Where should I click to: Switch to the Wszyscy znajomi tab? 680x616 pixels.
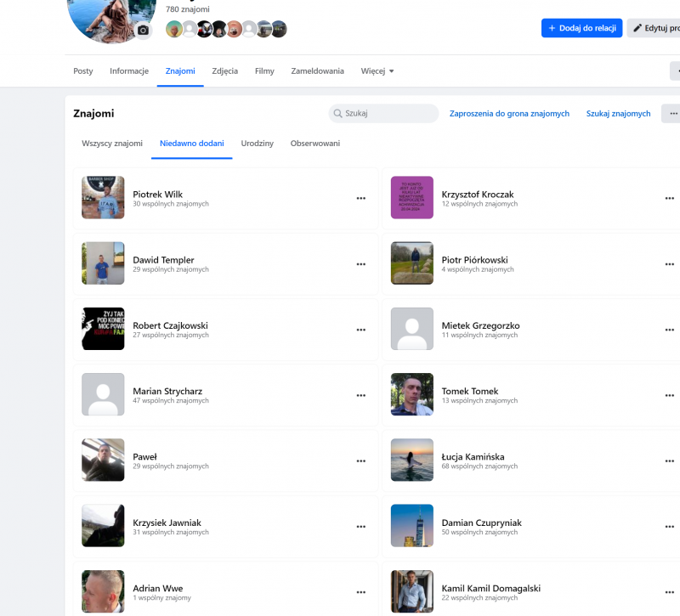pos(112,144)
